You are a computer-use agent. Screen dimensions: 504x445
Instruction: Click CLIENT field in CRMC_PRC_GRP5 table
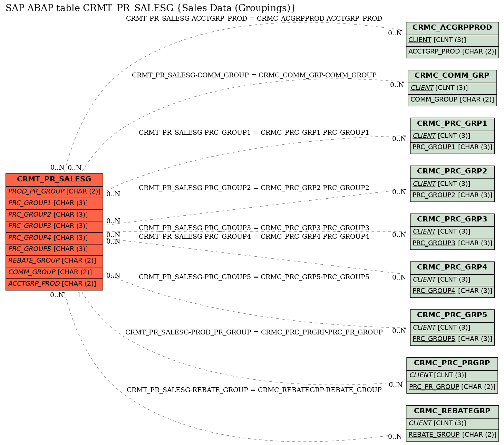452,328
